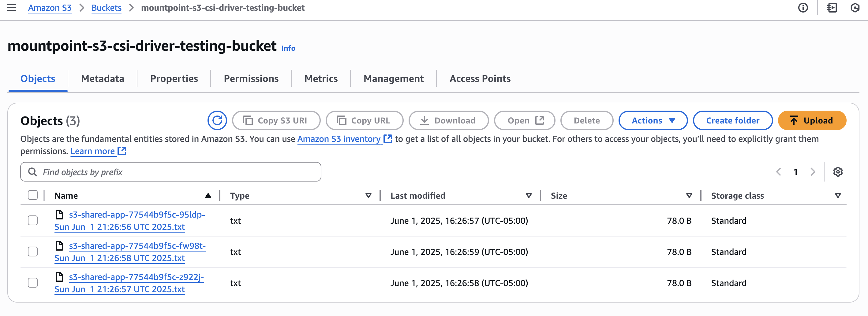Switch to the Metadata tab
This screenshot has width=868, height=316.
click(x=103, y=79)
